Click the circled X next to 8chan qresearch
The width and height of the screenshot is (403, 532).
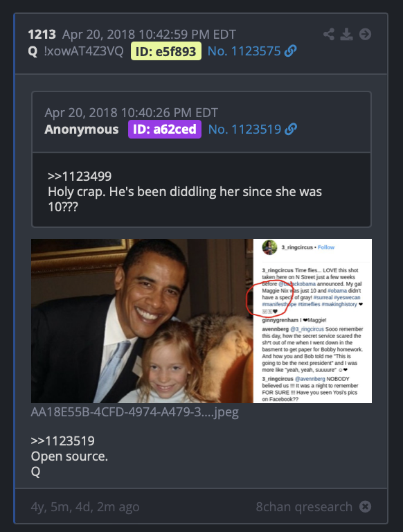(x=365, y=506)
